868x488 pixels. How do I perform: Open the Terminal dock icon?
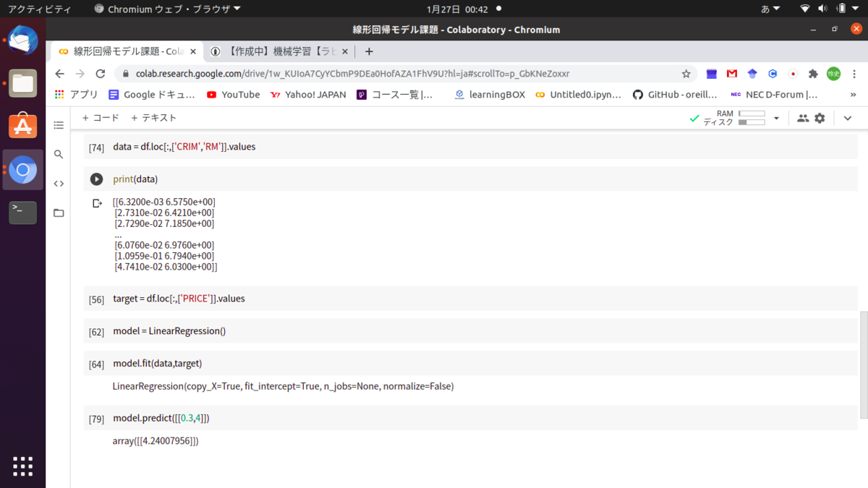click(x=22, y=212)
